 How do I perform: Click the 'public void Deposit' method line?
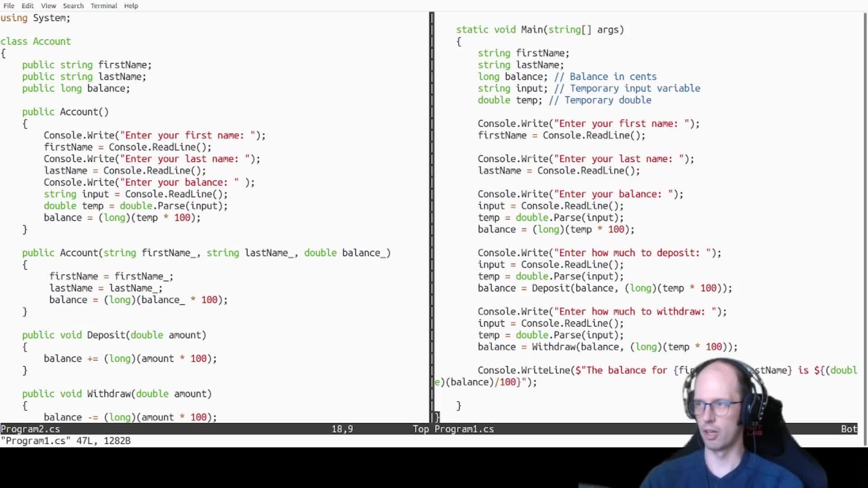tap(114, 335)
